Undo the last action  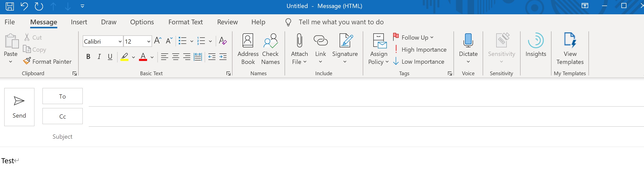coord(24,6)
